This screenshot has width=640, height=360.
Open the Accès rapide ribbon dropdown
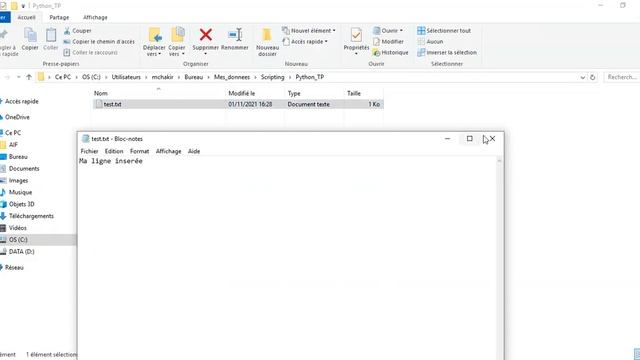305,42
